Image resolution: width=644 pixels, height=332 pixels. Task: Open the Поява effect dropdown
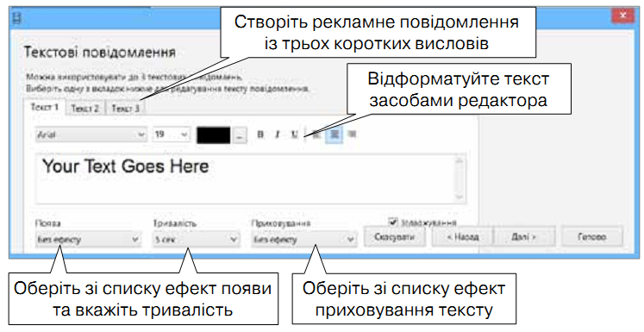[88, 239]
